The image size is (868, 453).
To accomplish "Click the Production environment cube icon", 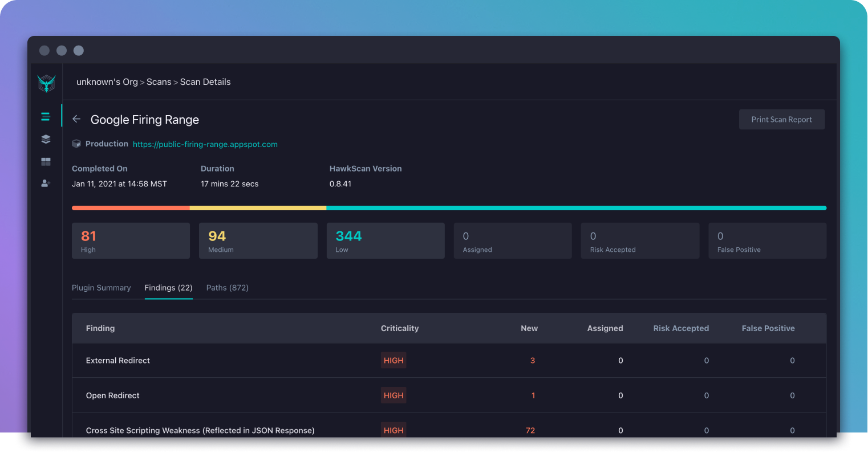I will (76, 144).
